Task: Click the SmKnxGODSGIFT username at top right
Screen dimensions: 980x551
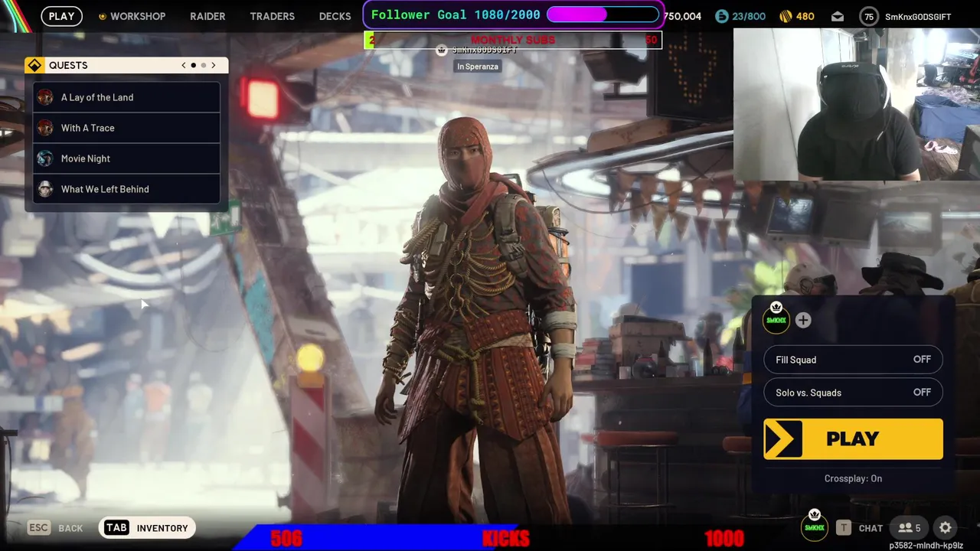Action: point(918,17)
